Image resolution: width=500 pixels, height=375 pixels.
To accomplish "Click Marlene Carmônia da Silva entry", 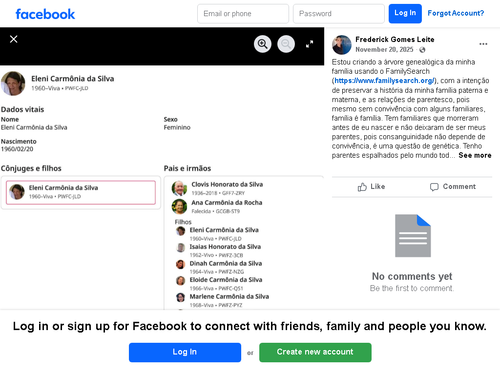I will click(x=229, y=296).
